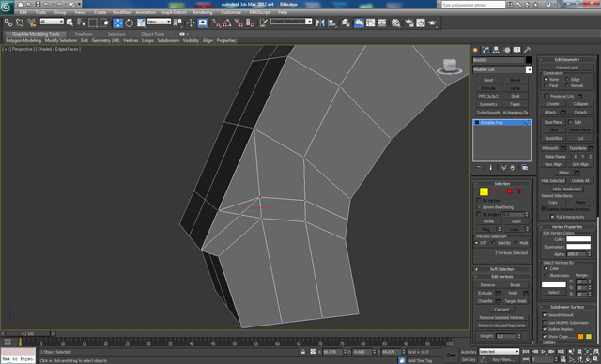This screenshot has height=364, width=601.
Task: Click the Symmetry modifier button
Action: (x=488, y=104)
